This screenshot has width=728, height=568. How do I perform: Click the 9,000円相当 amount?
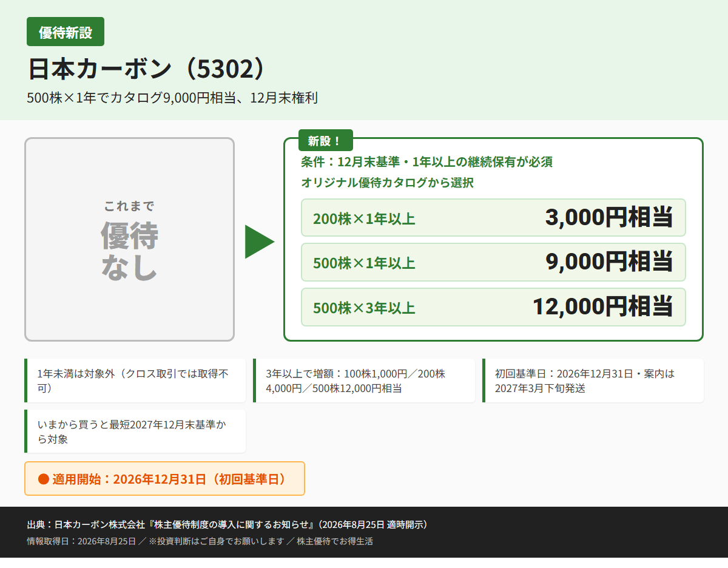point(609,262)
